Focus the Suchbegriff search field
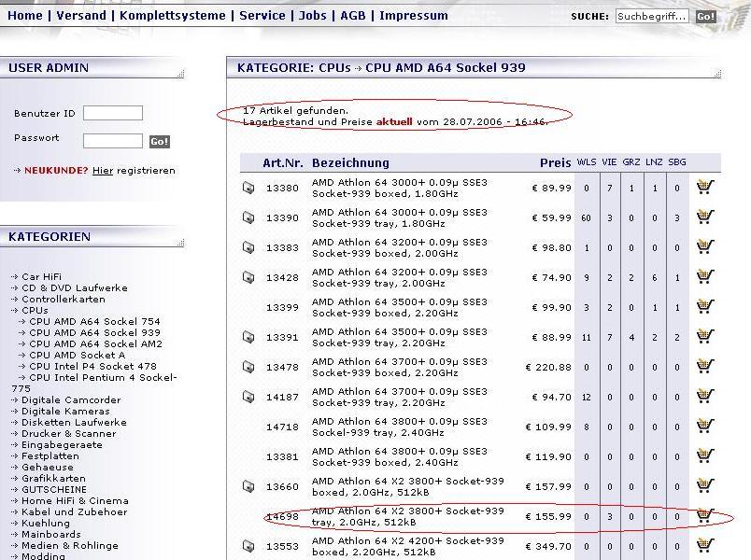Image resolution: width=751 pixels, height=560 pixels. tap(652, 16)
